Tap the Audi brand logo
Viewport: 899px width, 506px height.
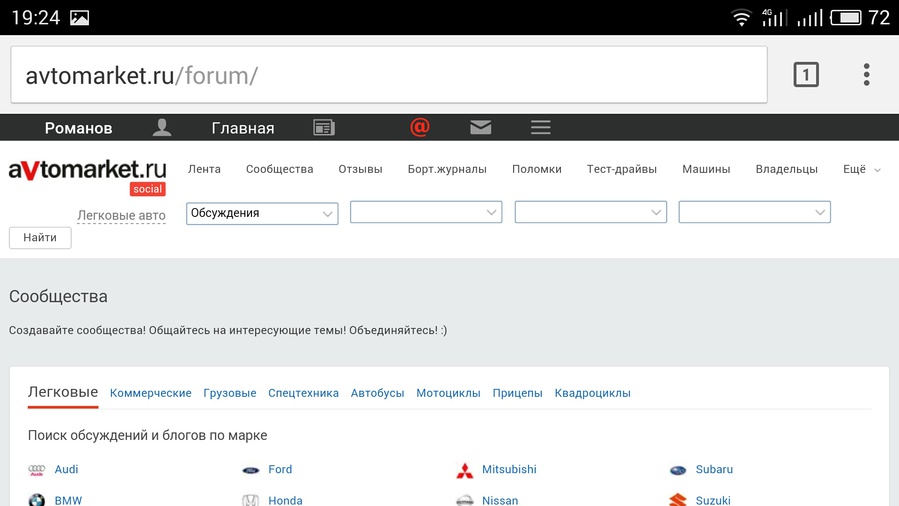(37, 470)
